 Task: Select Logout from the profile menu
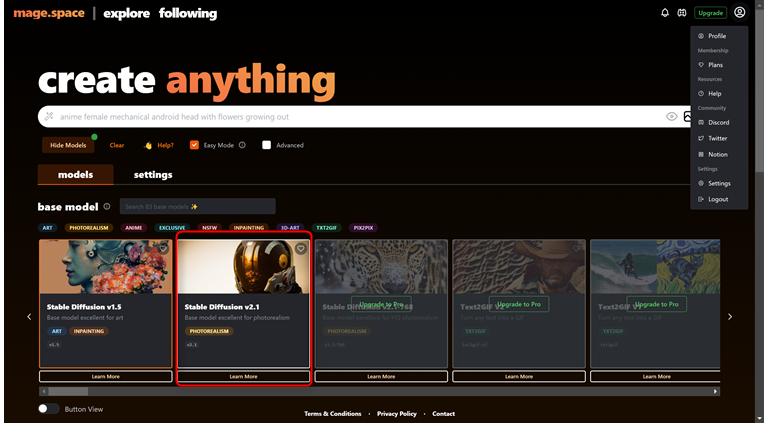click(717, 199)
